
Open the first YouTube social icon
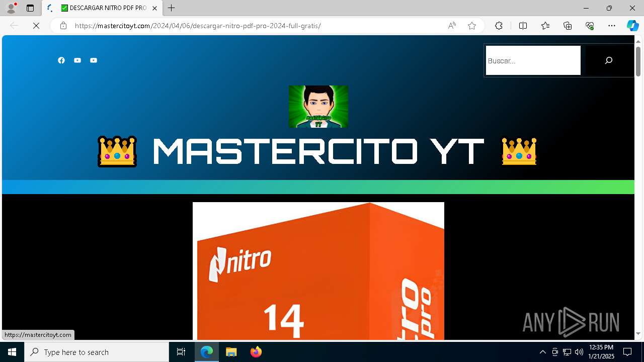click(77, 60)
